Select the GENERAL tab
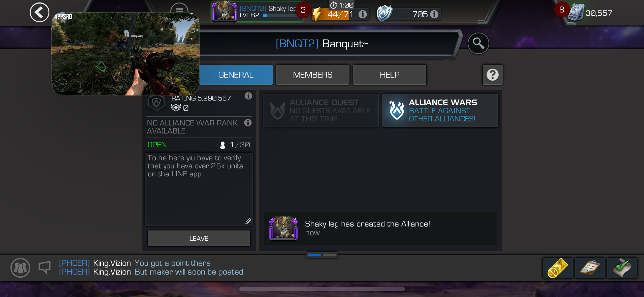 tap(236, 75)
